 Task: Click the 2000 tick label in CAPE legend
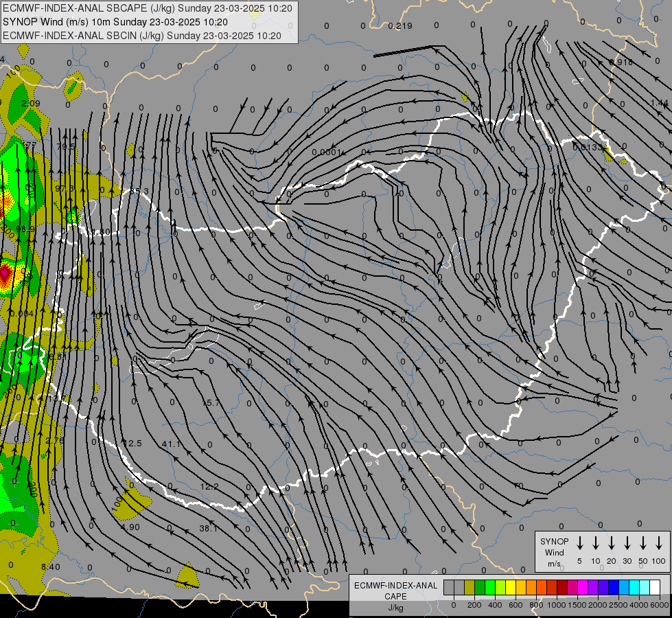(x=597, y=605)
